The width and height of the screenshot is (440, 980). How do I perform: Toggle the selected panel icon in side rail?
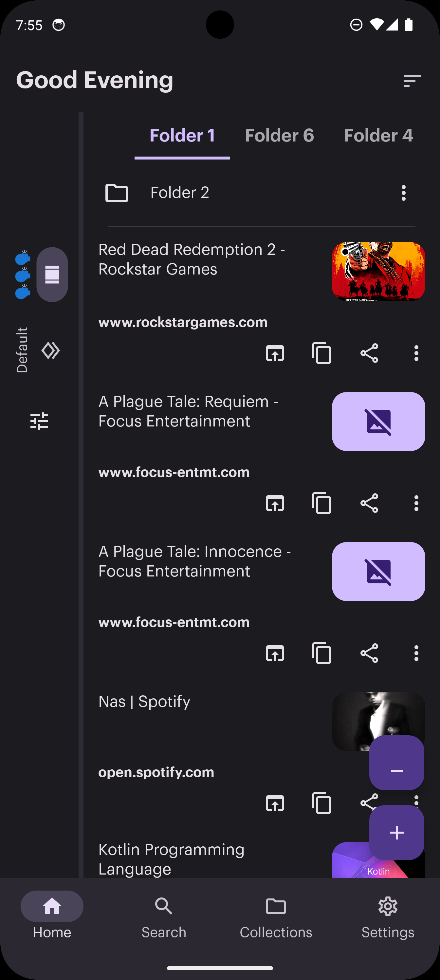pos(52,274)
